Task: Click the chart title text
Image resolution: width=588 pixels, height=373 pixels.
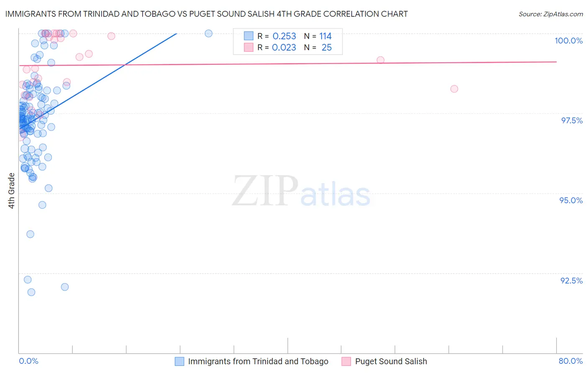Action: [x=206, y=14]
